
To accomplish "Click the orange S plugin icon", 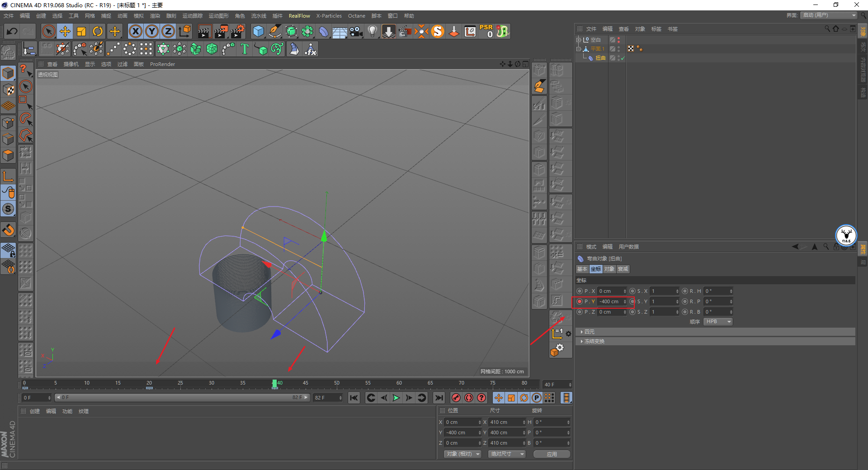I will click(438, 31).
